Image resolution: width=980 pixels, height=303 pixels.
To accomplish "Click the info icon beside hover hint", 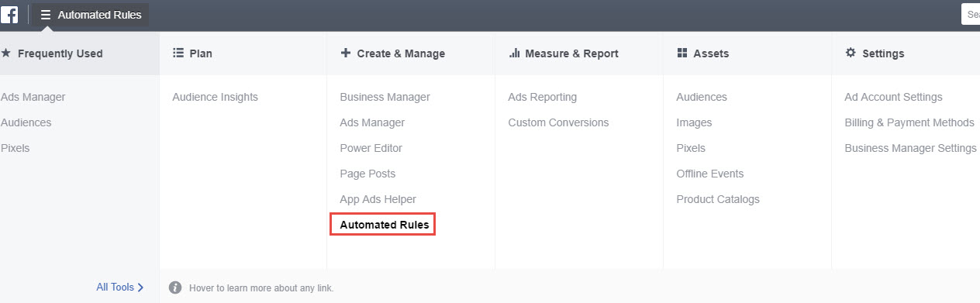I will [x=175, y=288].
